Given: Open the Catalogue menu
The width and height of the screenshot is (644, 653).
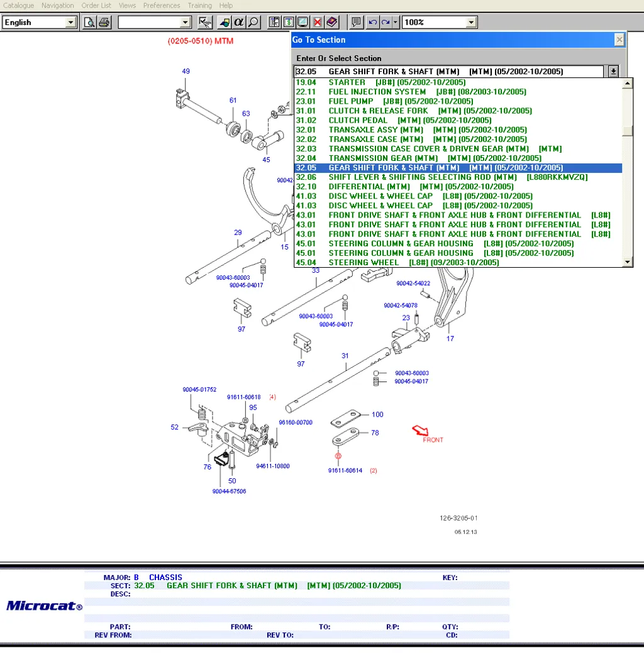Looking at the screenshot, I should click(18, 6).
